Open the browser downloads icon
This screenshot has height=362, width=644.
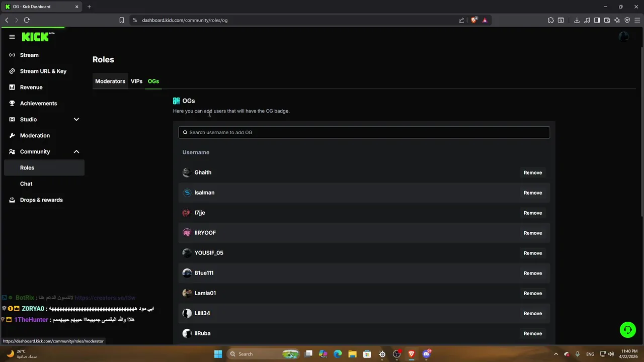[x=577, y=20]
